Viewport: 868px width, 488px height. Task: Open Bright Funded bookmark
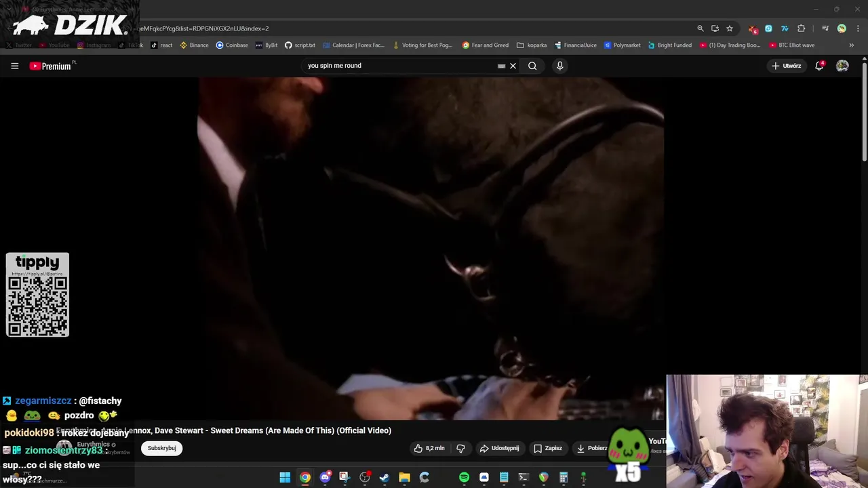pos(670,45)
